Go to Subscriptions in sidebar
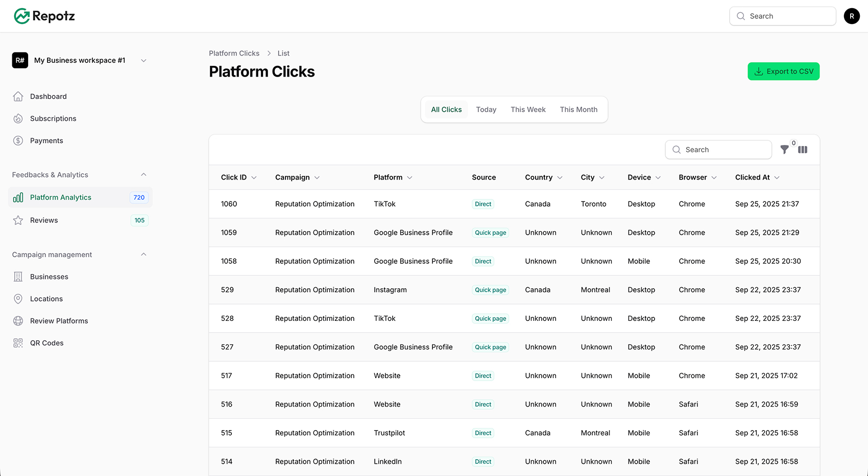Viewport: 868px width, 476px height. [x=53, y=118]
